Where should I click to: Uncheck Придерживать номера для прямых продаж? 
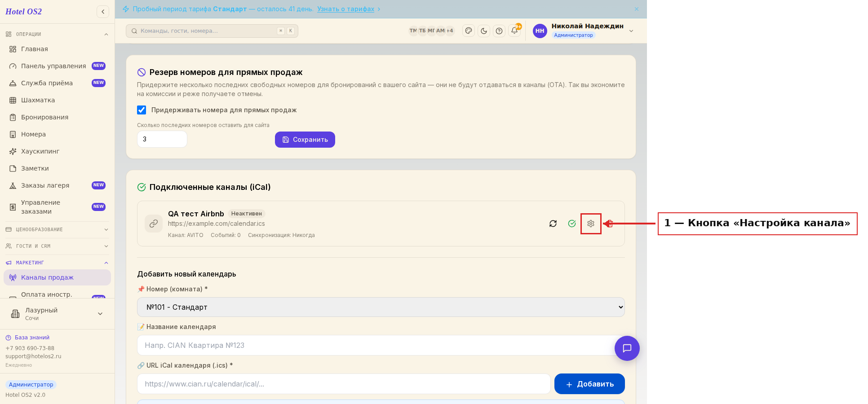pyautogui.click(x=142, y=110)
